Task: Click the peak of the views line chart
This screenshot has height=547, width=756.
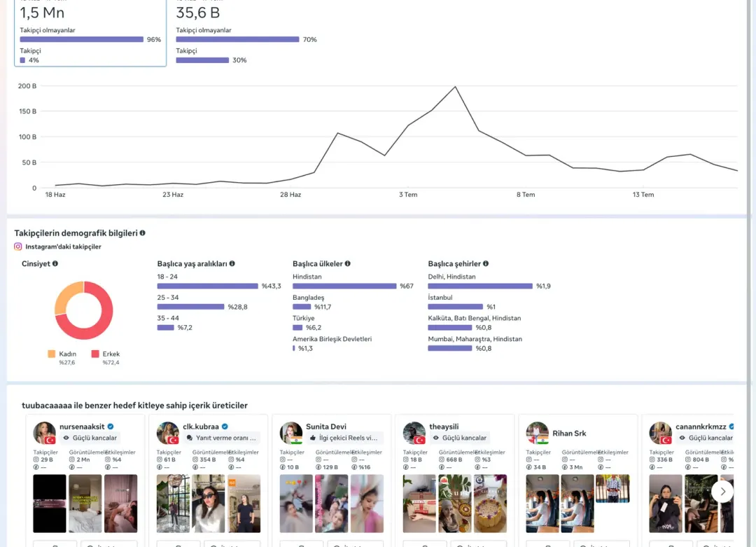Action: (x=455, y=87)
